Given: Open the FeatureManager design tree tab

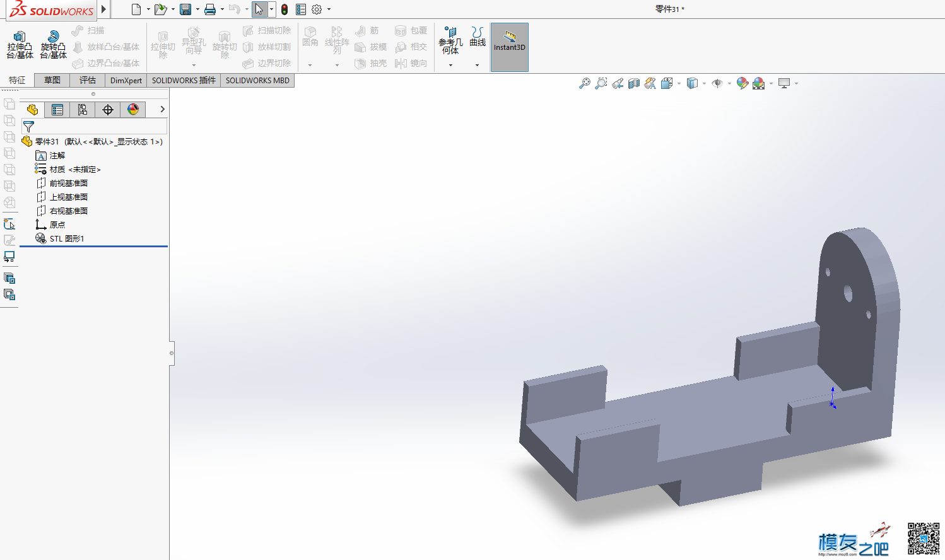Looking at the screenshot, I should click(32, 110).
